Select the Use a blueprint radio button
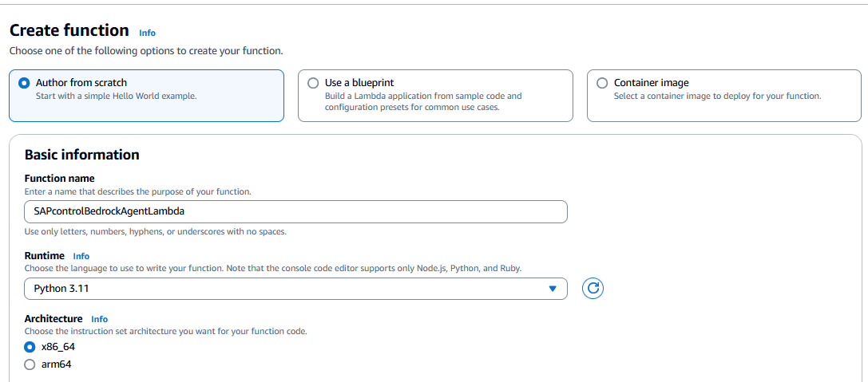The width and height of the screenshot is (868, 382). (x=313, y=83)
